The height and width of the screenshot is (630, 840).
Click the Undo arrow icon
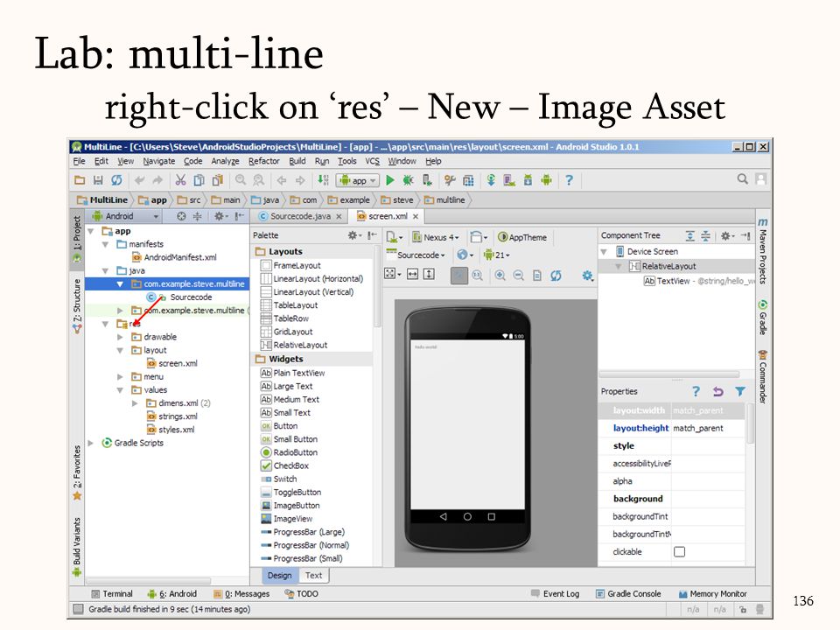click(x=140, y=180)
